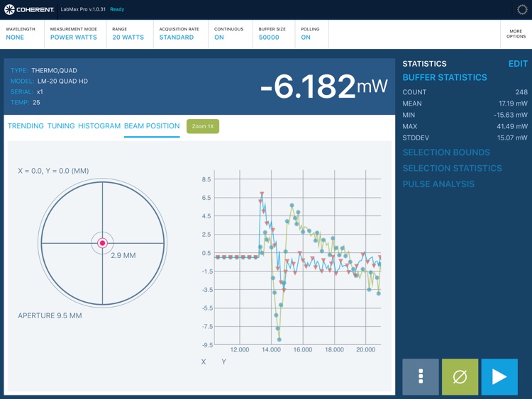This screenshot has width=532, height=399.
Task: Click the beam position center dot
Action: (x=102, y=243)
